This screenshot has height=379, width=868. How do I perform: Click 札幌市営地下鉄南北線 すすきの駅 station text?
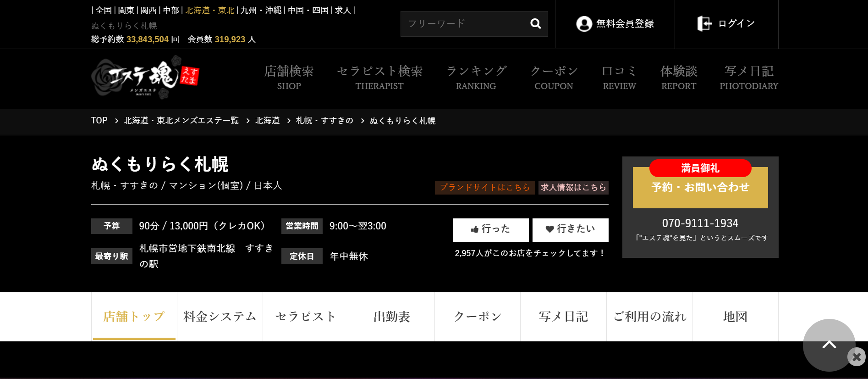click(x=206, y=256)
